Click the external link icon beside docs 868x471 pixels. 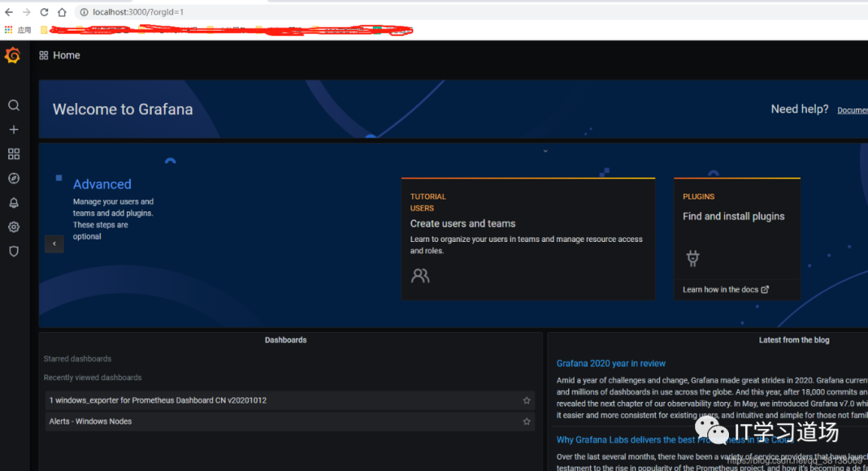(x=765, y=289)
